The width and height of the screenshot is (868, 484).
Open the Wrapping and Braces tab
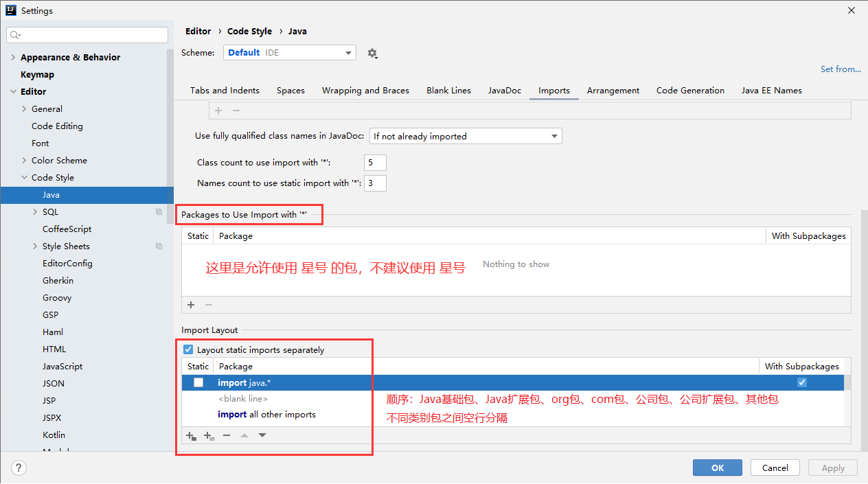pyautogui.click(x=365, y=91)
